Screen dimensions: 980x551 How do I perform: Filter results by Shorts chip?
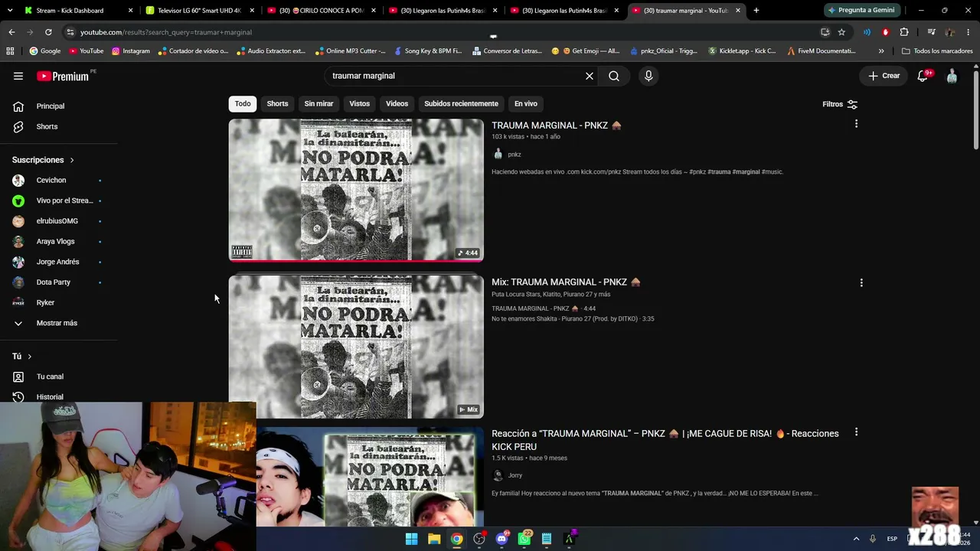click(x=278, y=103)
